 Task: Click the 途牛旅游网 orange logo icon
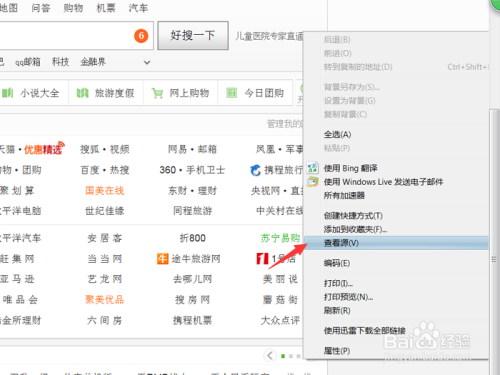[x=163, y=259]
